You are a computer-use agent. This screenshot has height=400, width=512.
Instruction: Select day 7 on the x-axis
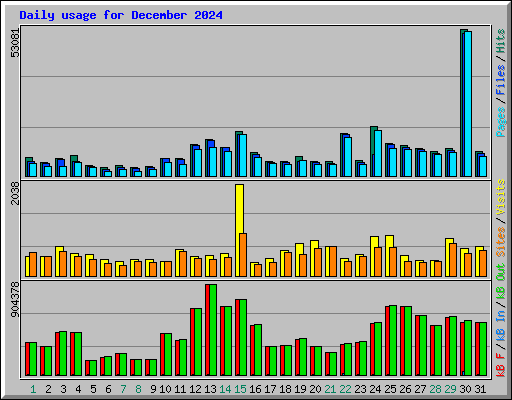[x=123, y=389]
